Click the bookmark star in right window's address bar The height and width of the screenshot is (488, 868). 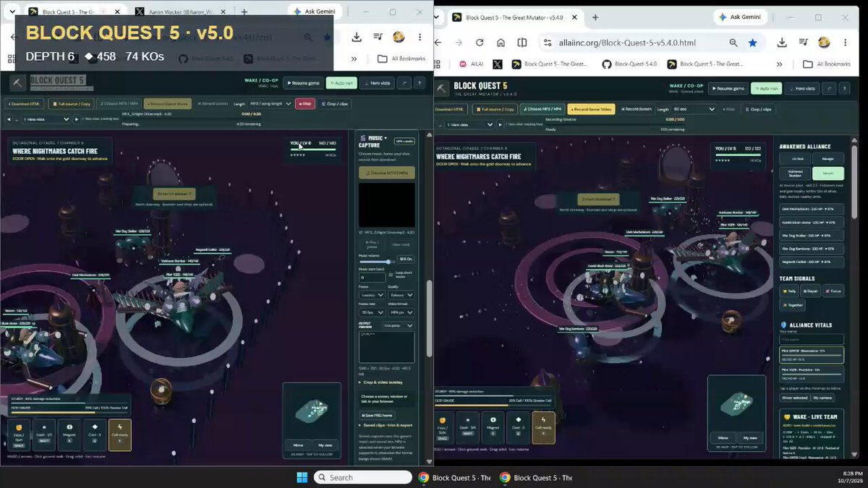(x=753, y=43)
